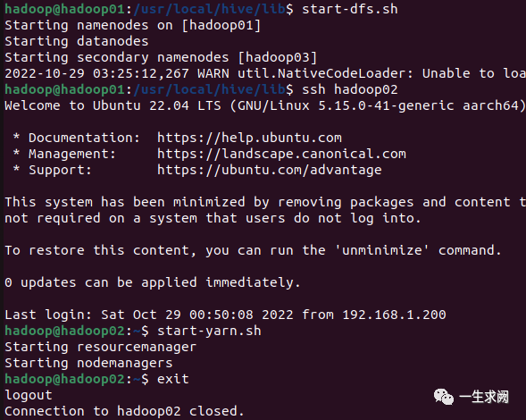Open the https://landscape.canonical.com management link
Viewport: 526px width, 420px height.
tap(281, 154)
